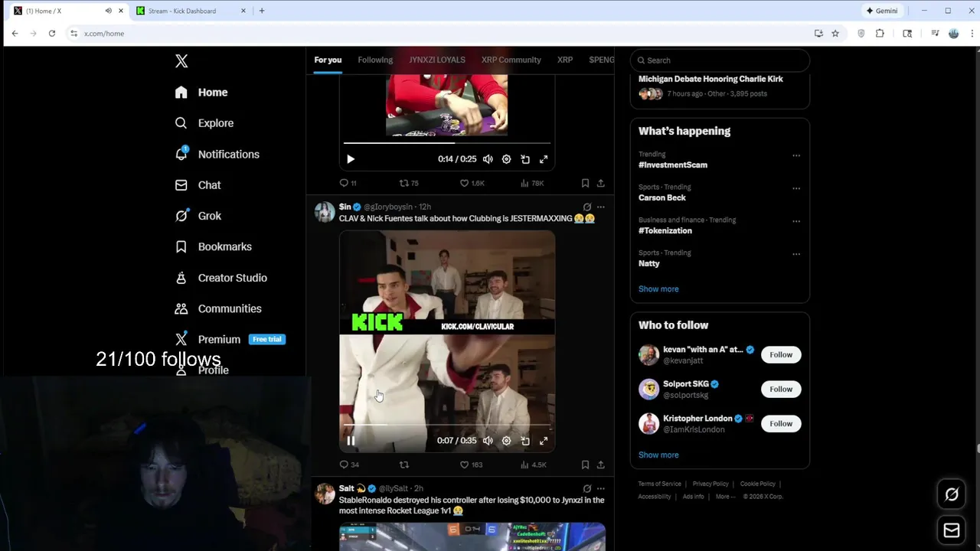Open the XRP Community tab

pyautogui.click(x=511, y=60)
